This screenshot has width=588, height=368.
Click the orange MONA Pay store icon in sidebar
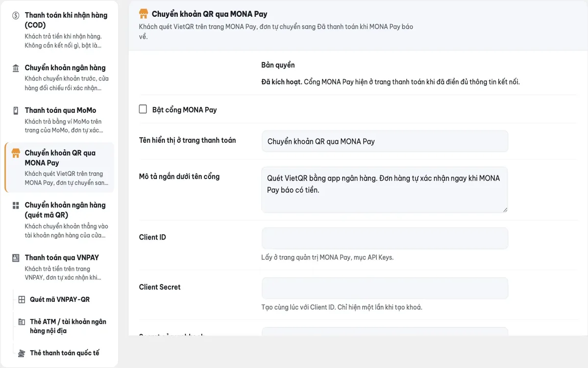coord(16,153)
